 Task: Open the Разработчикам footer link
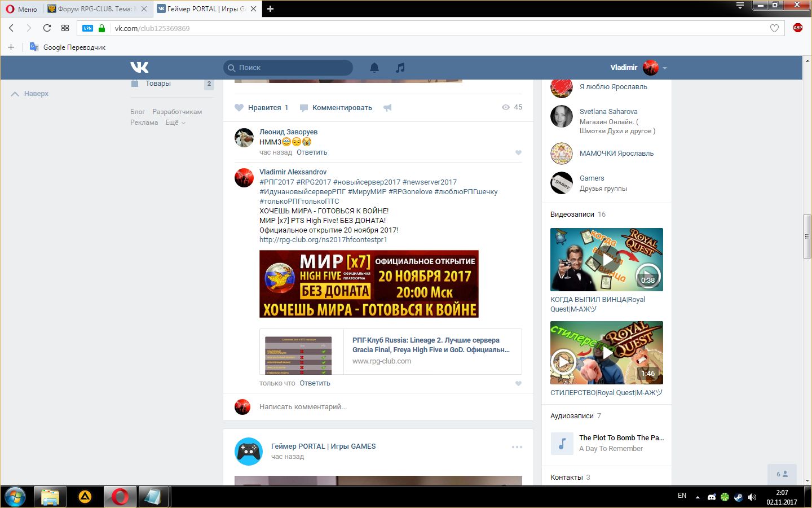tap(177, 112)
